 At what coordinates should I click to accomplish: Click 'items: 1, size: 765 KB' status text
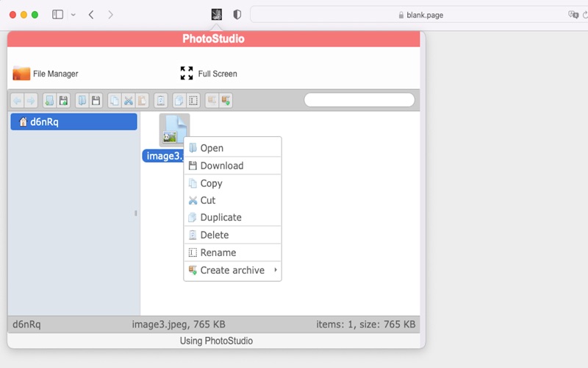[x=365, y=324]
